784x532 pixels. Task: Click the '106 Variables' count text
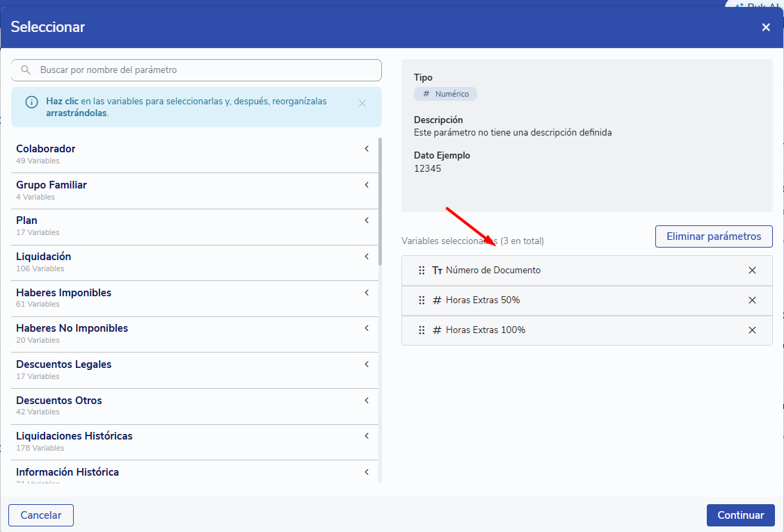click(40, 269)
